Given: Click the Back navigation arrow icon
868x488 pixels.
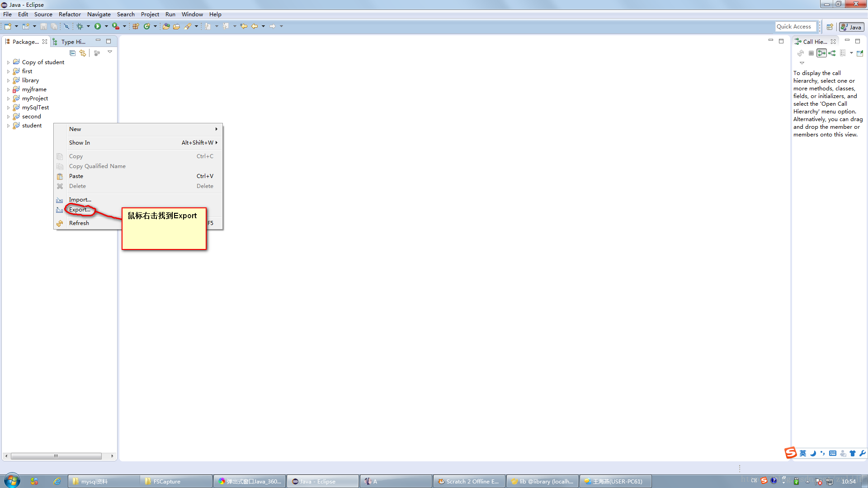Looking at the screenshot, I should pyautogui.click(x=255, y=26).
